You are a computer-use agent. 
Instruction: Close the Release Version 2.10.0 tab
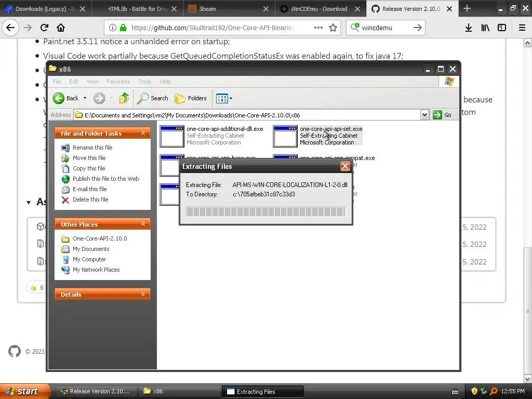click(449, 9)
